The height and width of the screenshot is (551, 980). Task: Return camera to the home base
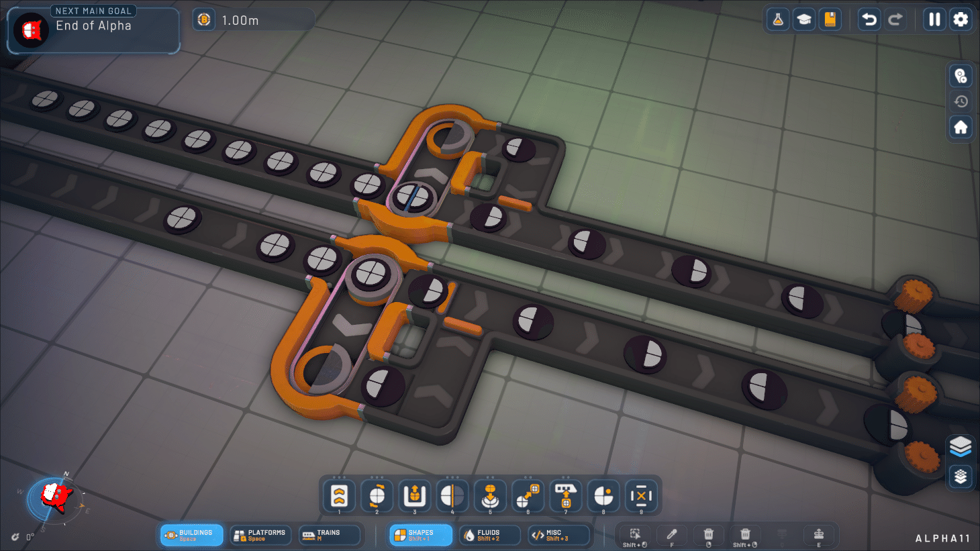[961, 127]
